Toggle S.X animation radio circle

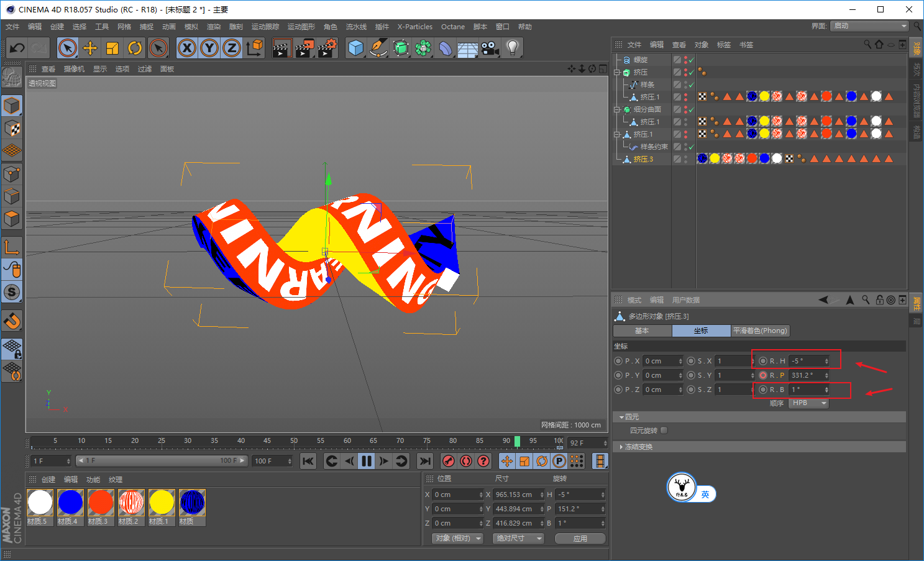pyautogui.click(x=691, y=361)
